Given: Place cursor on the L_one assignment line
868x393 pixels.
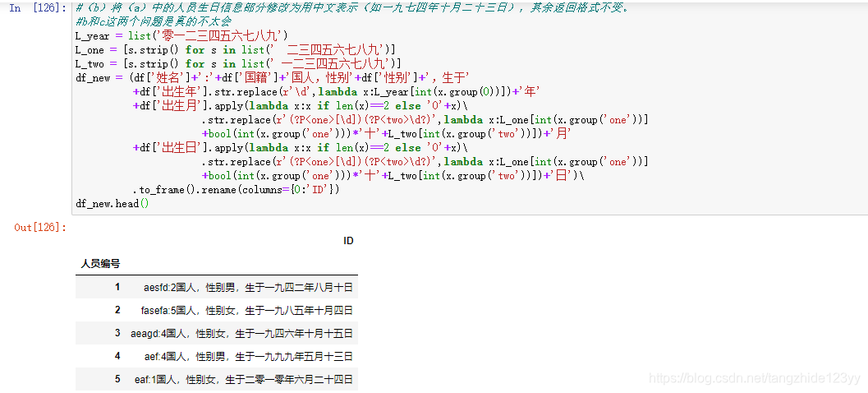Looking at the screenshot, I should (x=235, y=50).
